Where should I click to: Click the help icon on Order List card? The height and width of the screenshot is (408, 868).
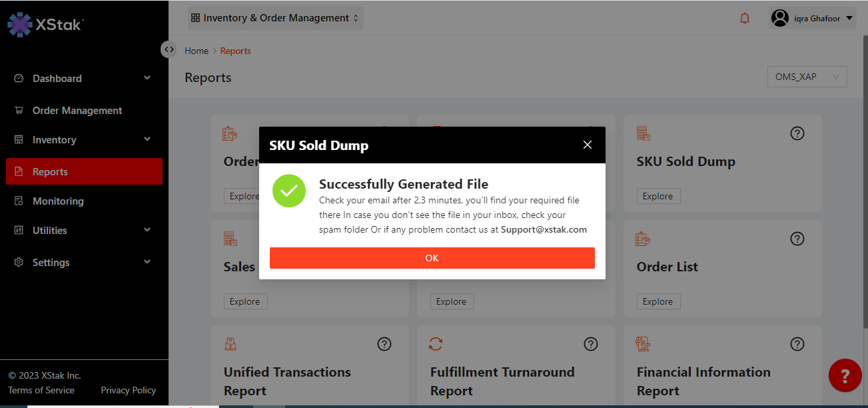tap(797, 239)
